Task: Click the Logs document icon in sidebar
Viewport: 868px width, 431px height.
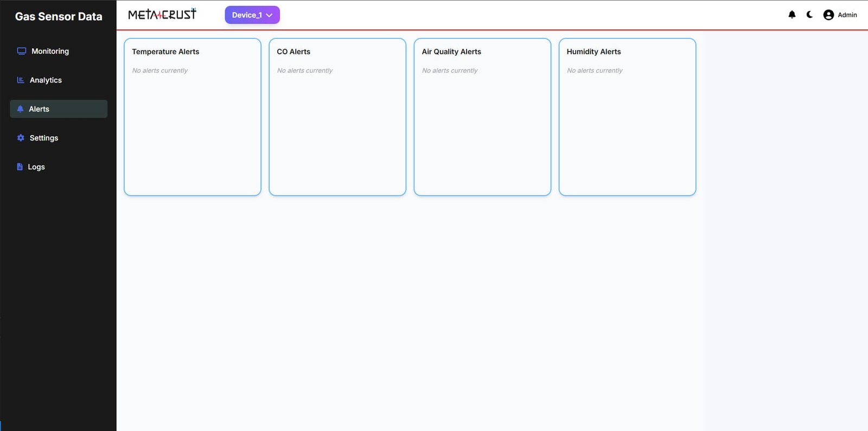Action: [20, 167]
